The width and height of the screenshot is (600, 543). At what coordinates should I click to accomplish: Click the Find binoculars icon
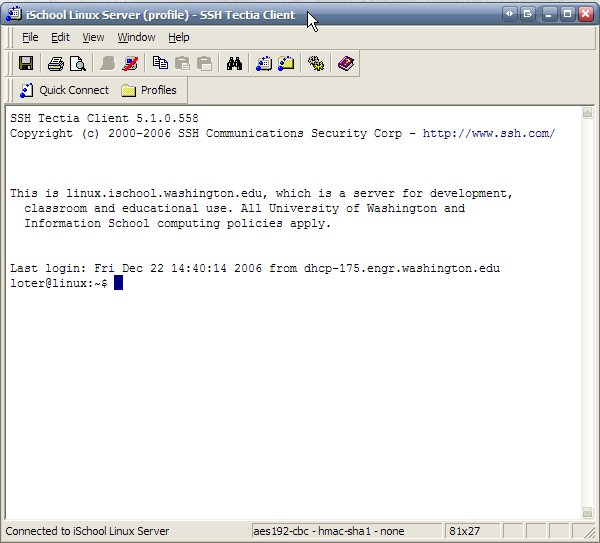point(234,64)
